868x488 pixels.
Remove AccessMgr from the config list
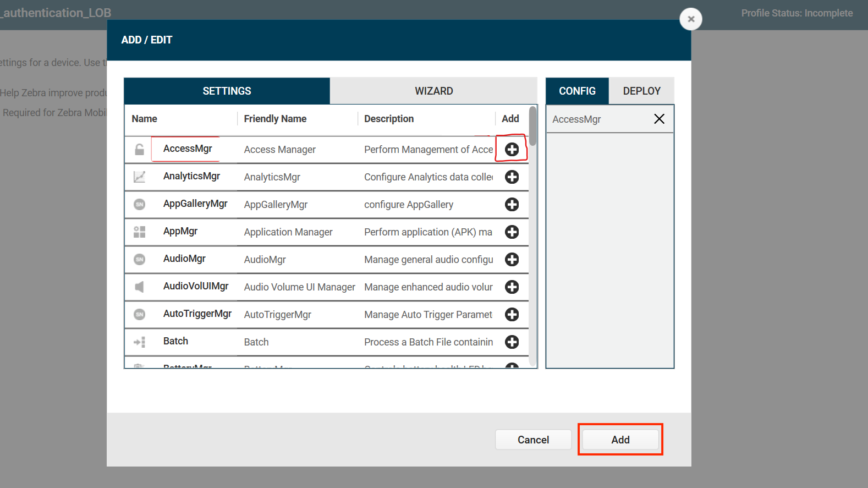coord(659,119)
